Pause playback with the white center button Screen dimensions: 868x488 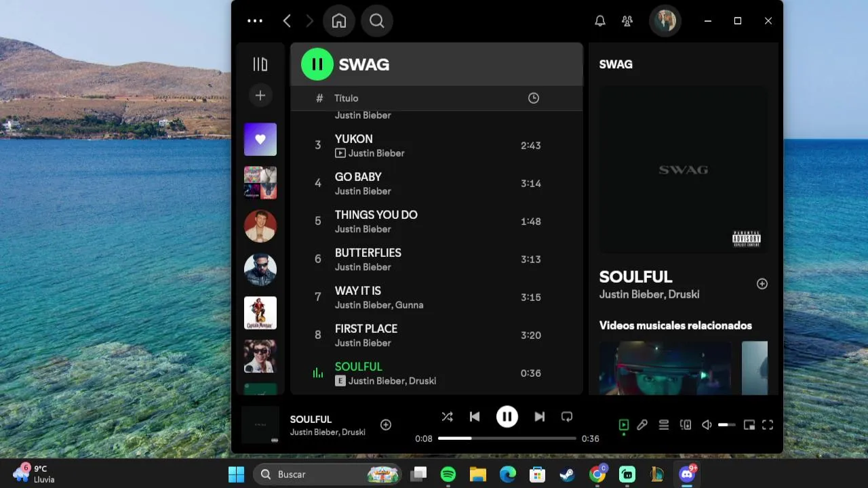click(x=507, y=417)
